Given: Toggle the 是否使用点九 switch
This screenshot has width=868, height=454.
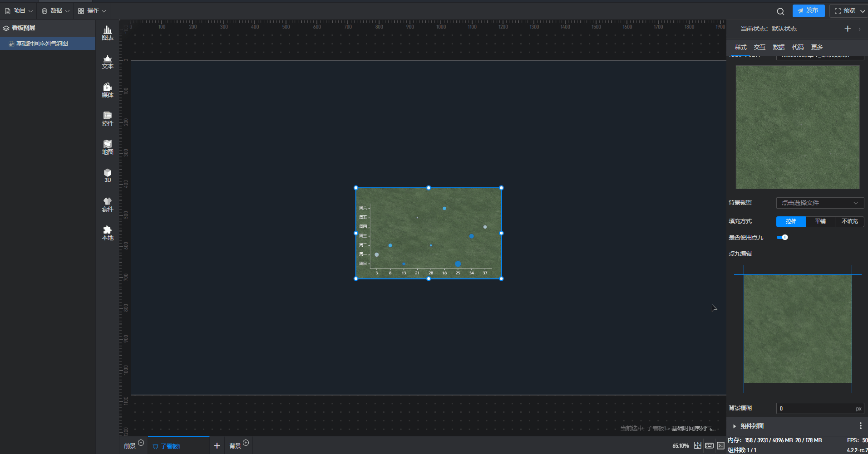Looking at the screenshot, I should click(782, 237).
